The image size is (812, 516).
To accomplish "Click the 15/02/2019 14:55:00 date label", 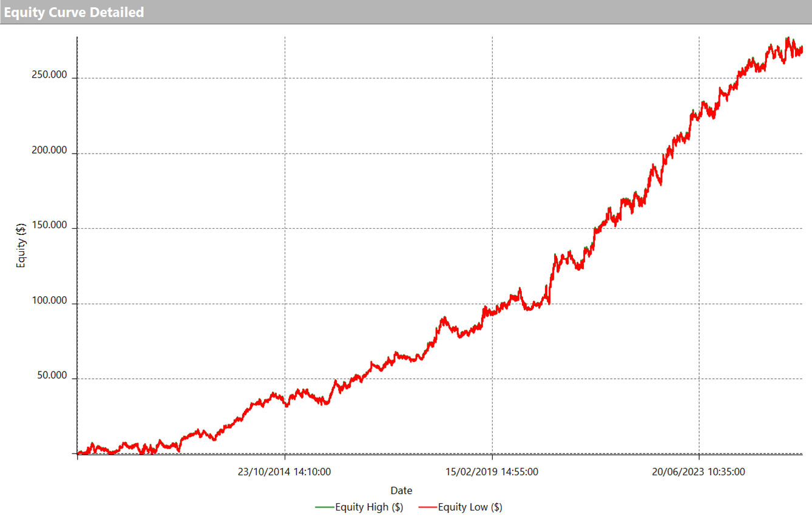I will click(x=492, y=472).
